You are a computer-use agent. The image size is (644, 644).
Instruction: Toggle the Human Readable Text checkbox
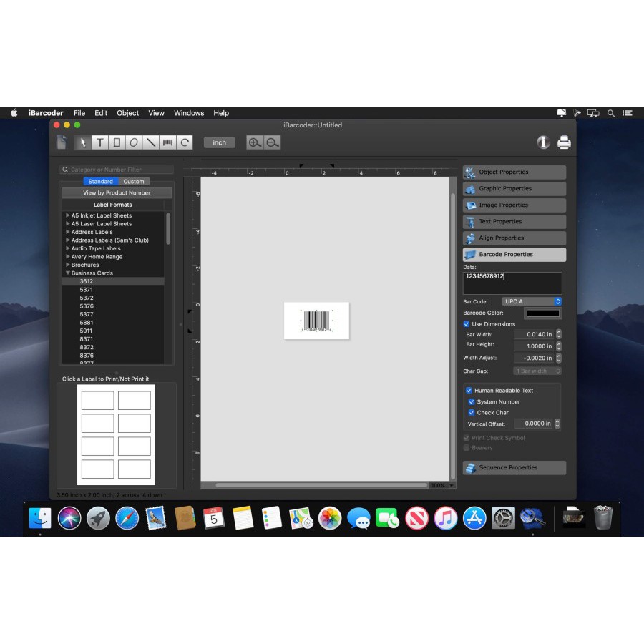click(x=469, y=391)
